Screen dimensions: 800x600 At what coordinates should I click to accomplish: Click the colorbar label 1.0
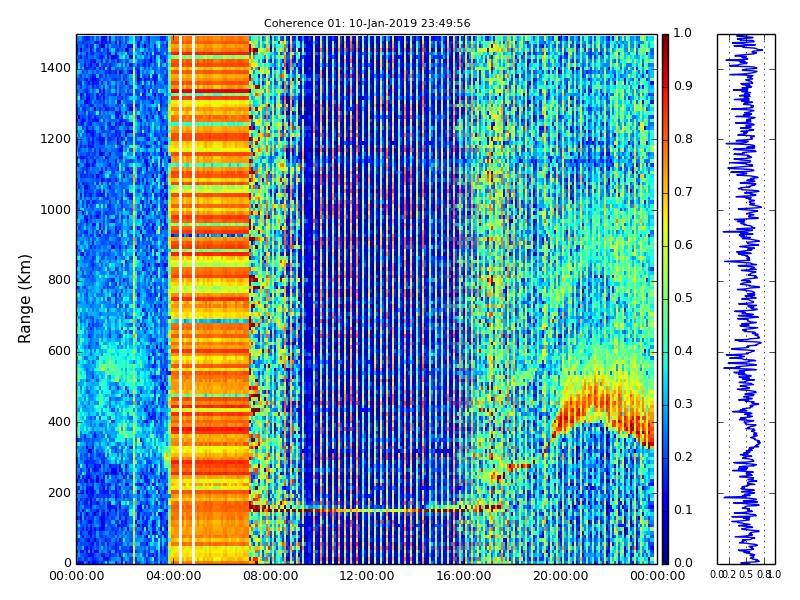click(683, 33)
